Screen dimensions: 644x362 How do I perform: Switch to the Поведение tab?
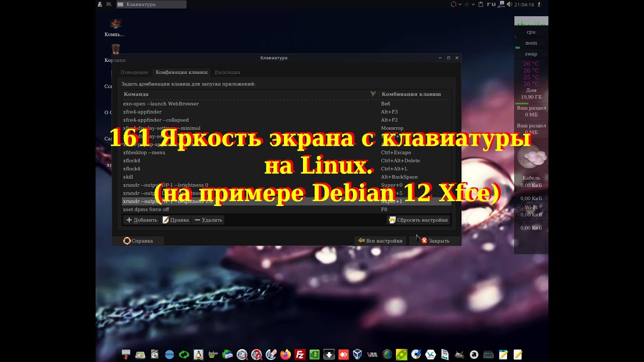pos(134,72)
